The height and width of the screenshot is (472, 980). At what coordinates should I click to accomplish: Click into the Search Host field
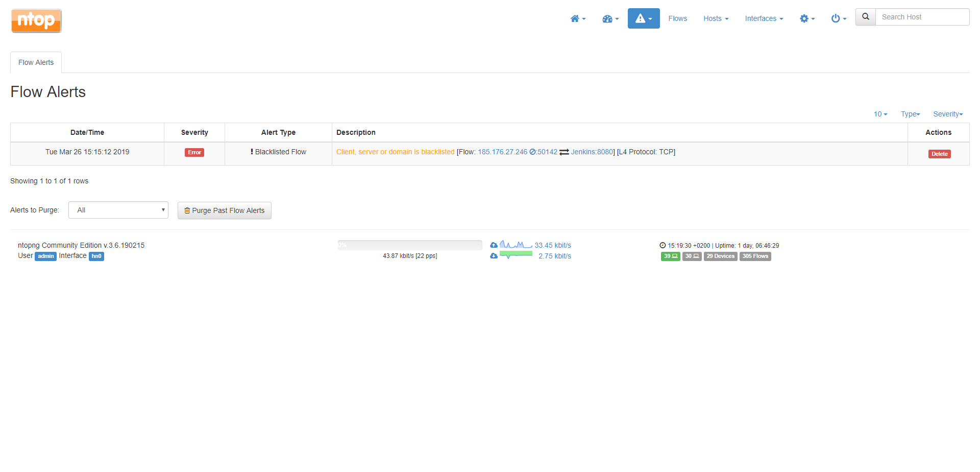coord(922,17)
